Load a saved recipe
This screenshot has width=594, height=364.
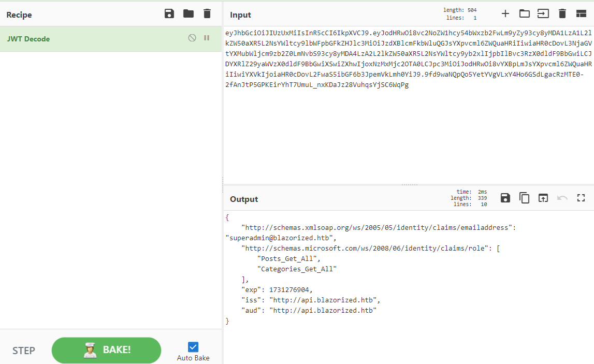click(x=188, y=14)
